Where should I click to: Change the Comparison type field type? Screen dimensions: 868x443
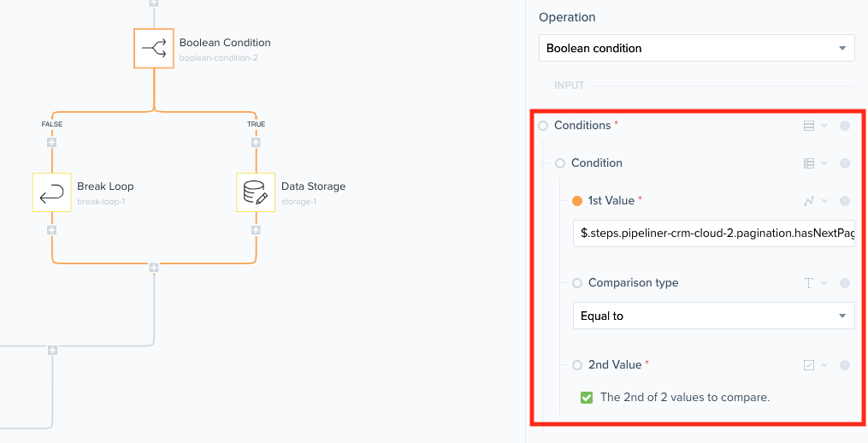point(813,283)
